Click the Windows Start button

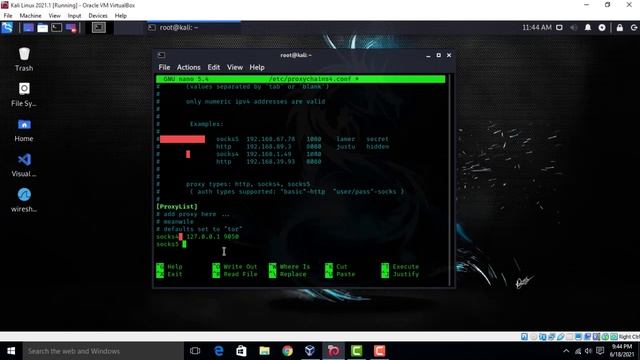(11, 351)
